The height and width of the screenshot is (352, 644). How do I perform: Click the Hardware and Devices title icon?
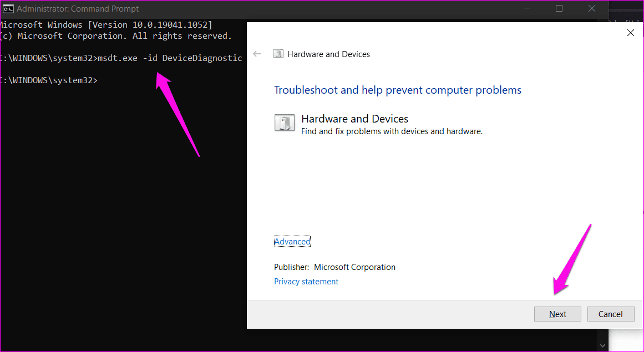(x=278, y=54)
